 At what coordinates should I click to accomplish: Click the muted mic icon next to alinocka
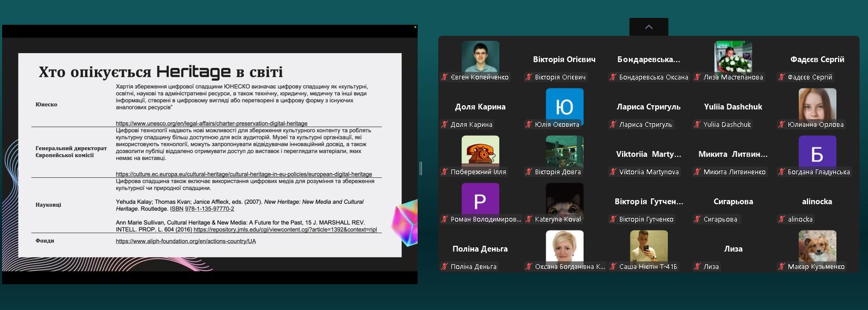point(782,219)
